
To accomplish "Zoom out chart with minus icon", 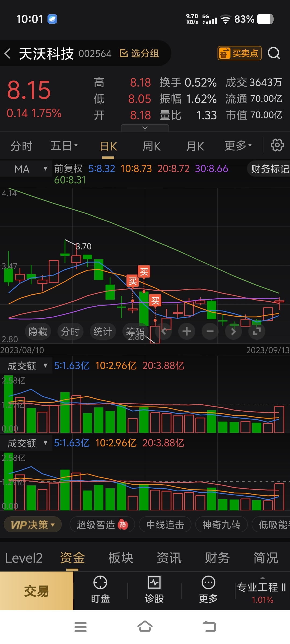I will click(x=210, y=332).
